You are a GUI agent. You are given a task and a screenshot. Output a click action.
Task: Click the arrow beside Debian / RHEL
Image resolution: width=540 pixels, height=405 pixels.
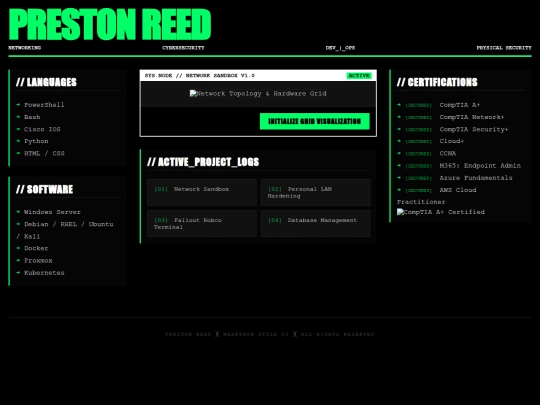tap(18, 224)
